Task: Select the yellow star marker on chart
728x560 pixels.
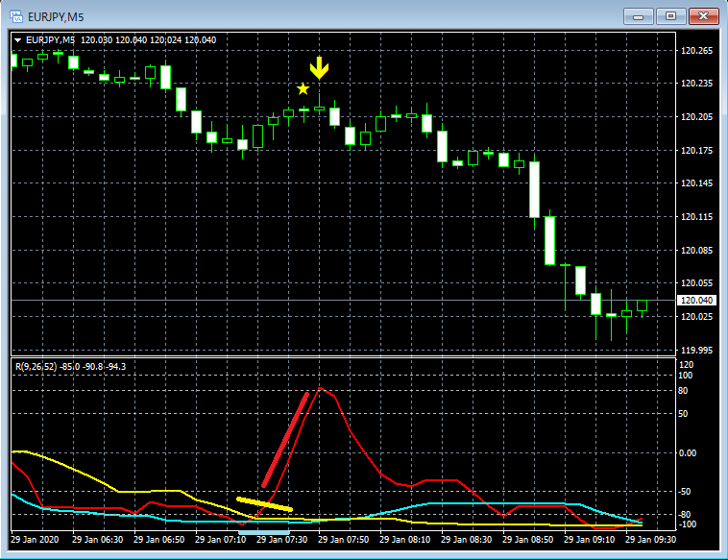Action: (303, 88)
